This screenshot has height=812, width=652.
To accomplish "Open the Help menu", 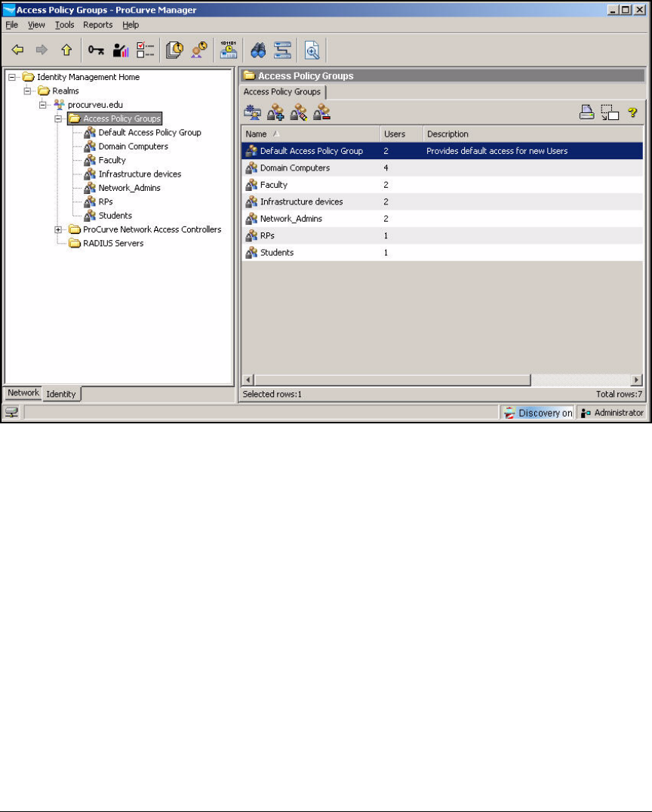I will tap(131, 25).
